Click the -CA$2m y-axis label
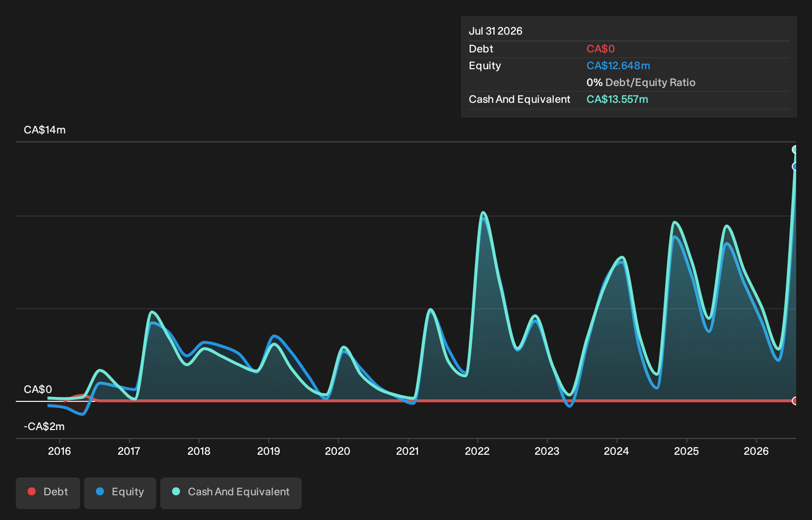 coord(44,427)
